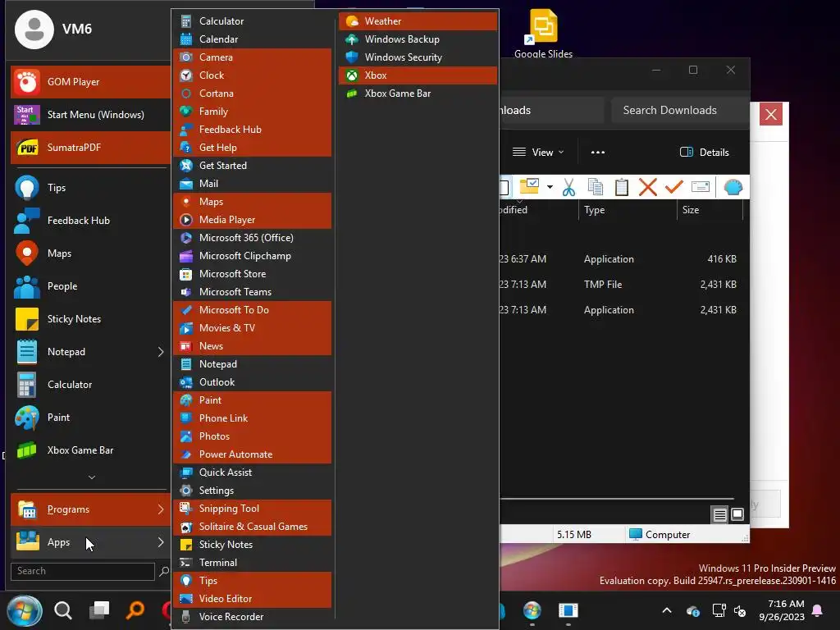
Task: Select the TMP File row
Action: point(622,285)
